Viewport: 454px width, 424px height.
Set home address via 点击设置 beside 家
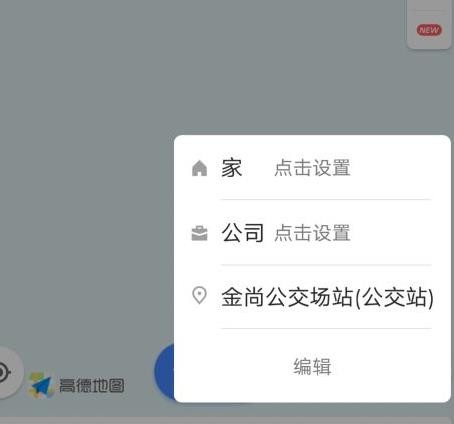(x=312, y=168)
